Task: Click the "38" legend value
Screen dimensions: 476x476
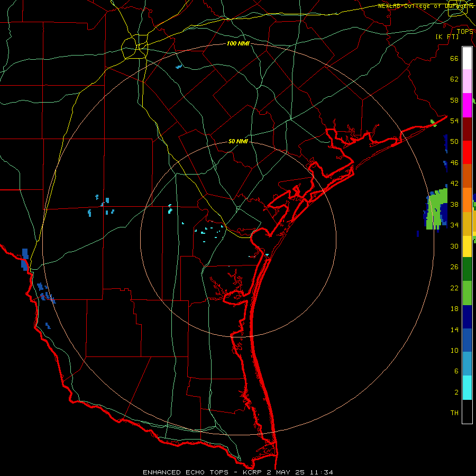Action: point(454,204)
